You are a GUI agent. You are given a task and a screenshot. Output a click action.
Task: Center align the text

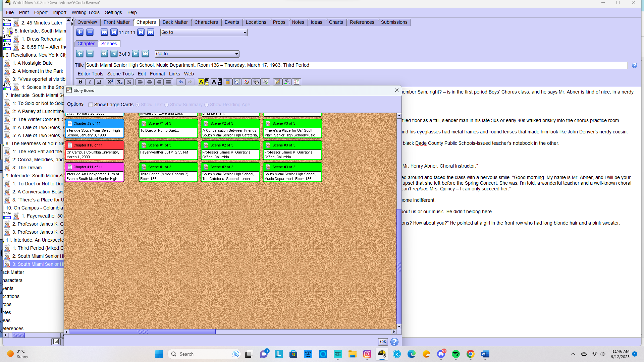pos(150,82)
